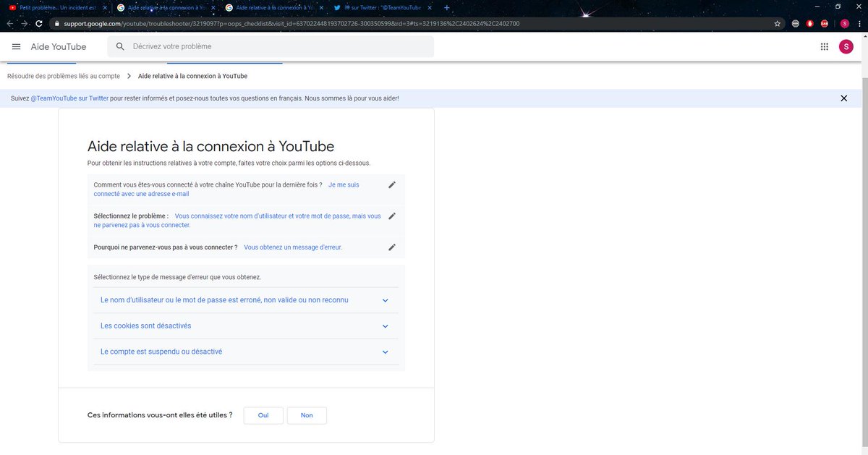Edit the 'Pourquoi ne parvenez-vous pas' answer
The image size is (868, 455).
coord(392,247)
